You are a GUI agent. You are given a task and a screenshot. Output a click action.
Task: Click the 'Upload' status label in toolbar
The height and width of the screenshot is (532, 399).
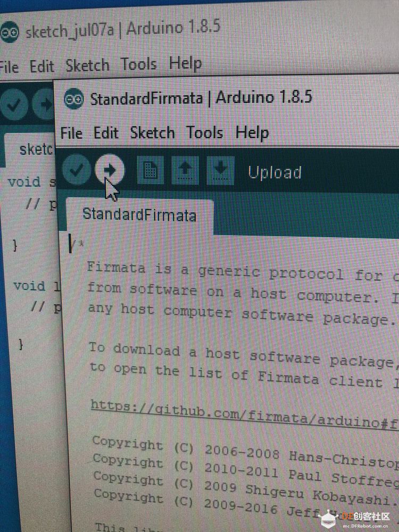click(275, 172)
